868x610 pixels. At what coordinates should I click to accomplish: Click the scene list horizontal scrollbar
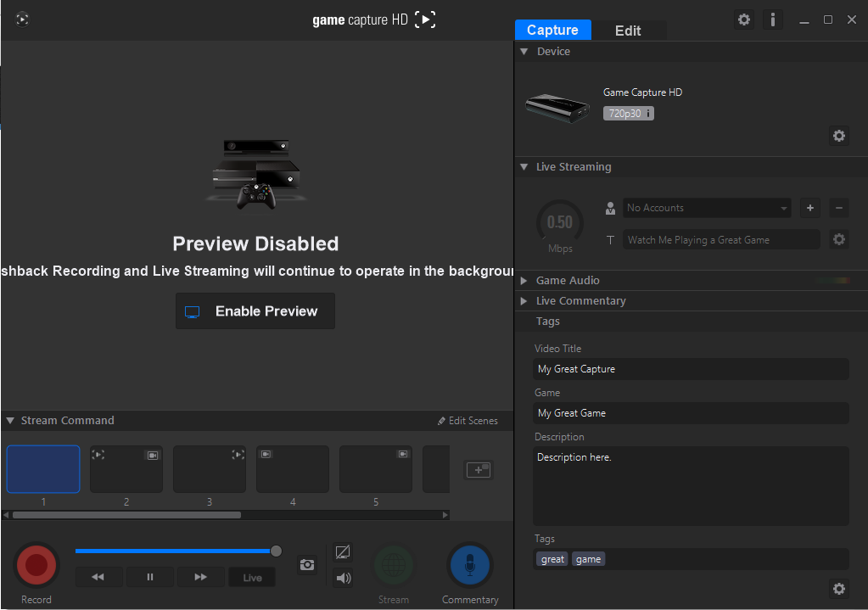126,515
